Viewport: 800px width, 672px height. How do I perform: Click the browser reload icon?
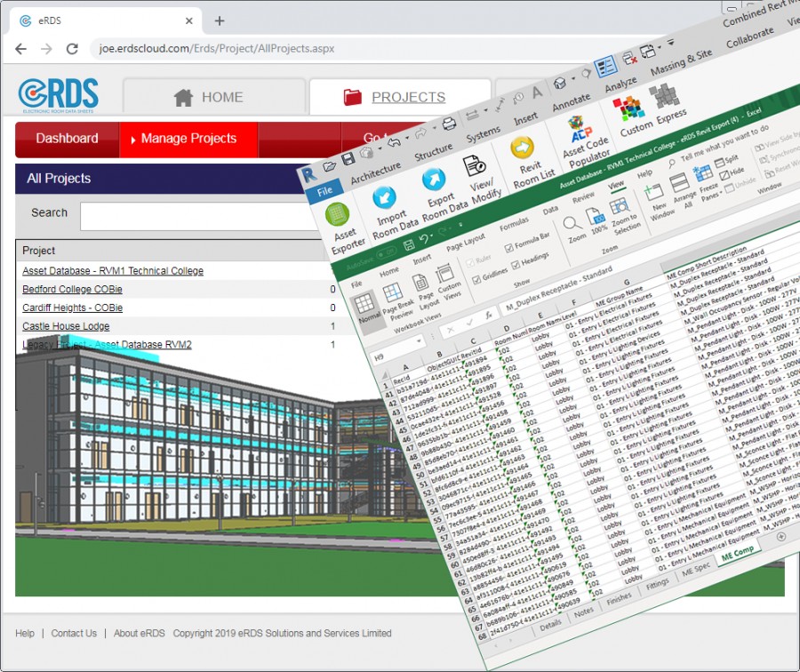click(72, 49)
